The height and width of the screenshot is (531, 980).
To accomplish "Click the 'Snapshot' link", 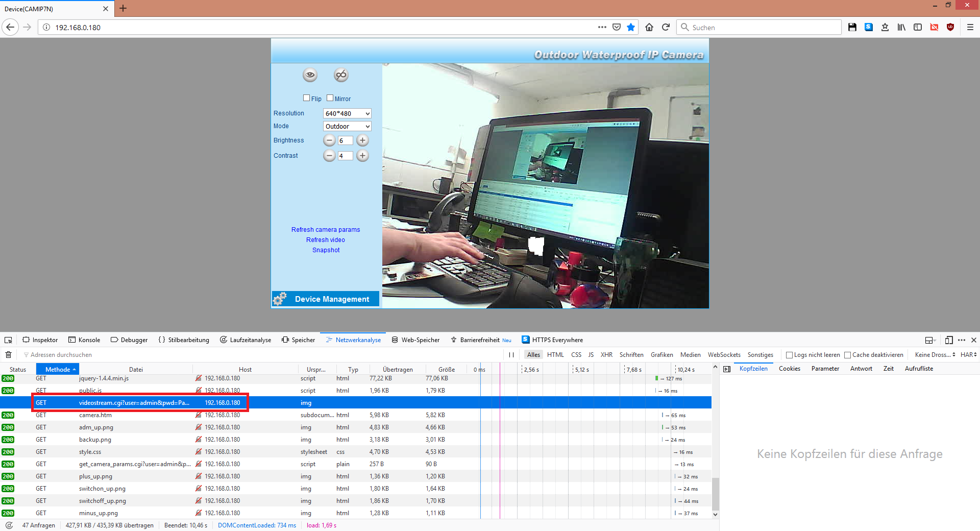I will pyautogui.click(x=326, y=250).
